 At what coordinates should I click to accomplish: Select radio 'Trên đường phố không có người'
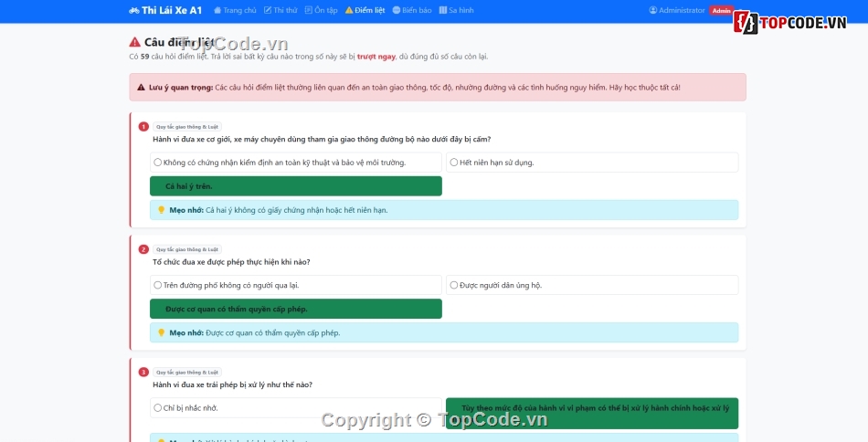click(x=158, y=285)
